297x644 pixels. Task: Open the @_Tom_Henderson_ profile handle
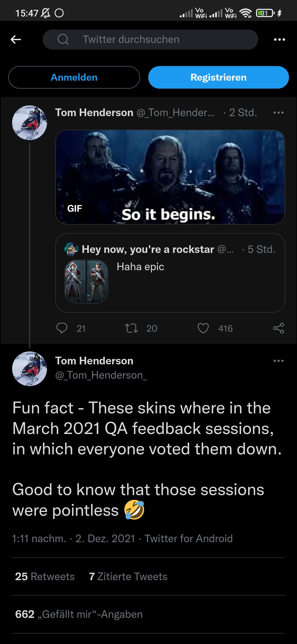[101, 375]
